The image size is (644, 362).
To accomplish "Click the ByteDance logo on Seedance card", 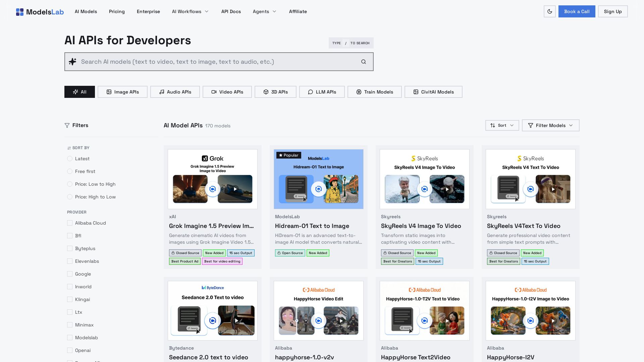I will (x=213, y=288).
